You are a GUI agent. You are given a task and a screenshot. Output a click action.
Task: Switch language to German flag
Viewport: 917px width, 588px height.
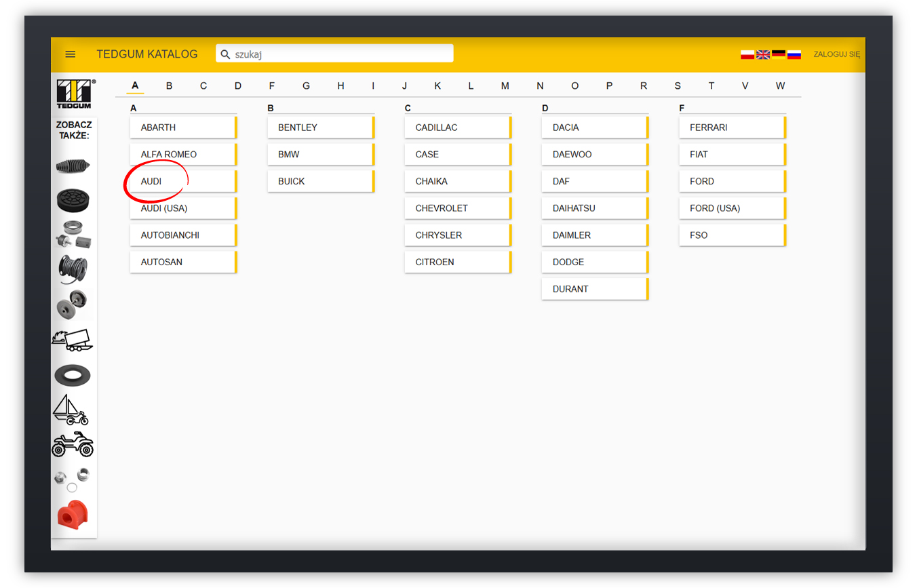coord(779,55)
